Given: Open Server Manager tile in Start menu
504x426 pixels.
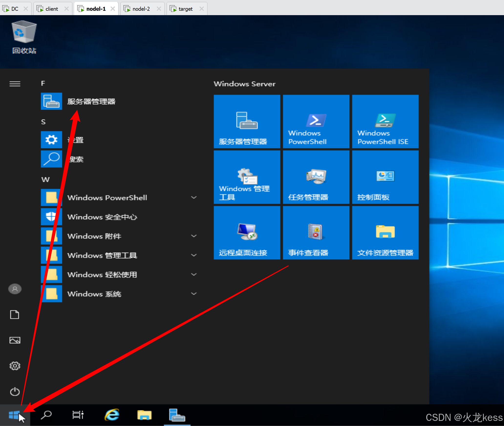Looking at the screenshot, I should tap(247, 121).
